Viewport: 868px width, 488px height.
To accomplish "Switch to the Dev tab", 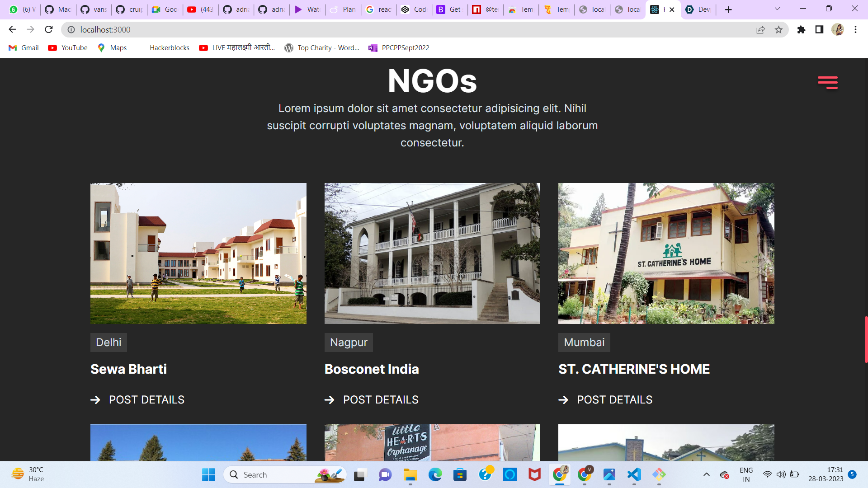I will pyautogui.click(x=698, y=9).
